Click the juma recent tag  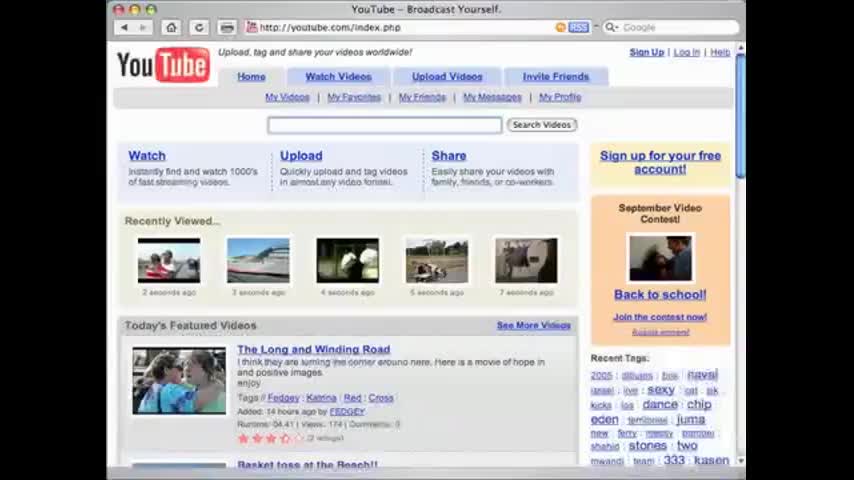[x=691, y=420]
